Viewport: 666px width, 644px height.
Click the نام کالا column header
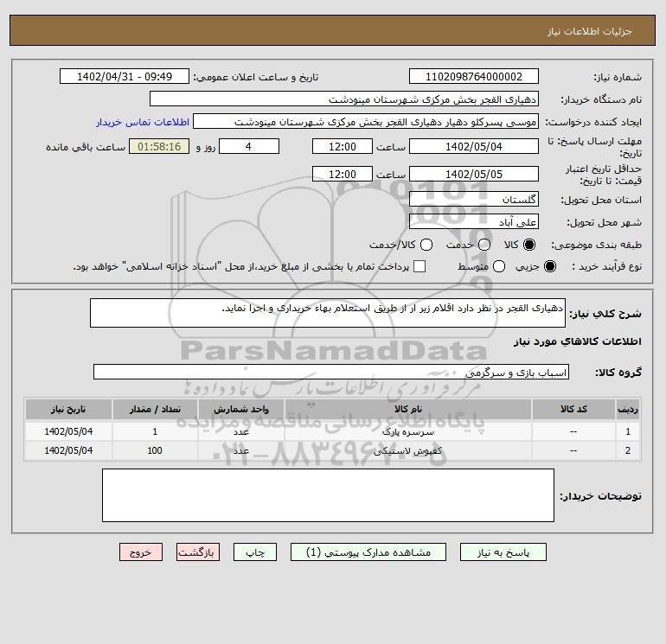(x=407, y=409)
